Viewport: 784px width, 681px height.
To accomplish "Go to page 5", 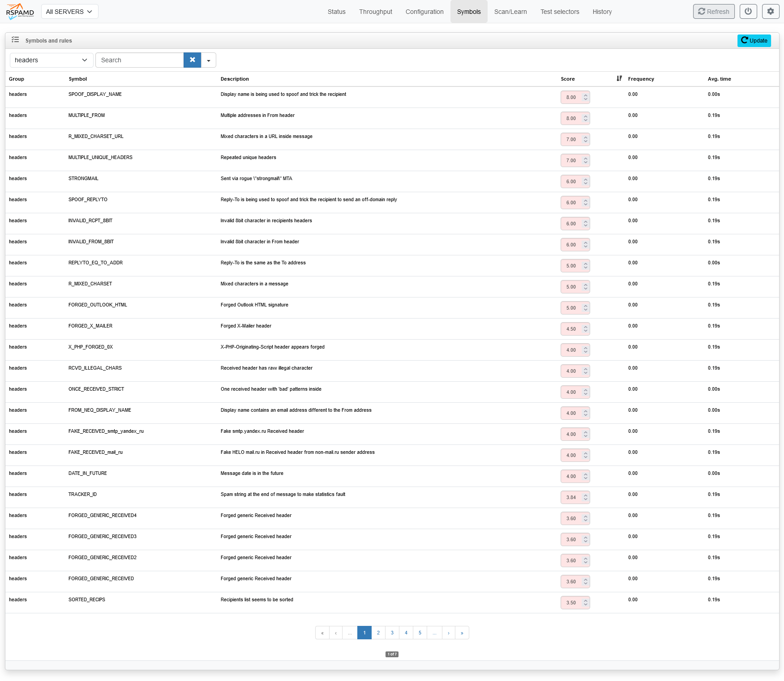I will coord(420,633).
